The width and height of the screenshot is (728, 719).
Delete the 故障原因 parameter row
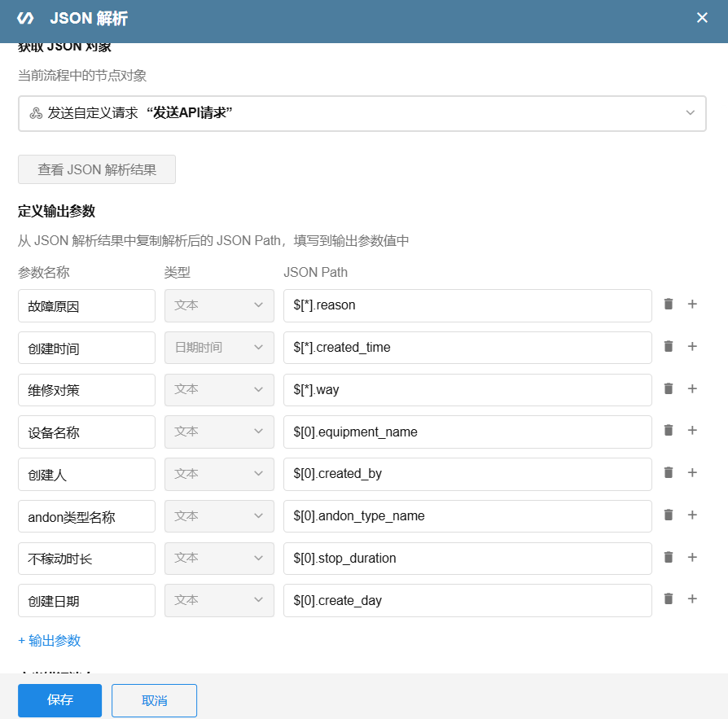click(x=668, y=305)
